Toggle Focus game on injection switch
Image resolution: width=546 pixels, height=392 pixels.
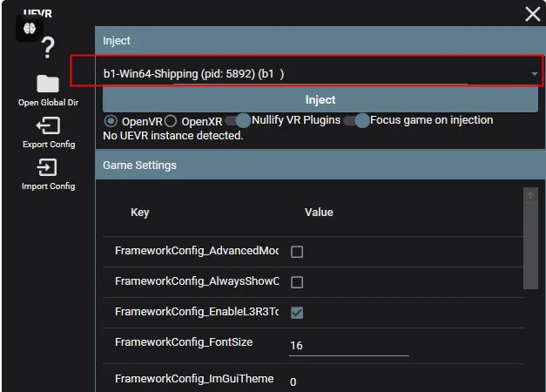pos(356,120)
